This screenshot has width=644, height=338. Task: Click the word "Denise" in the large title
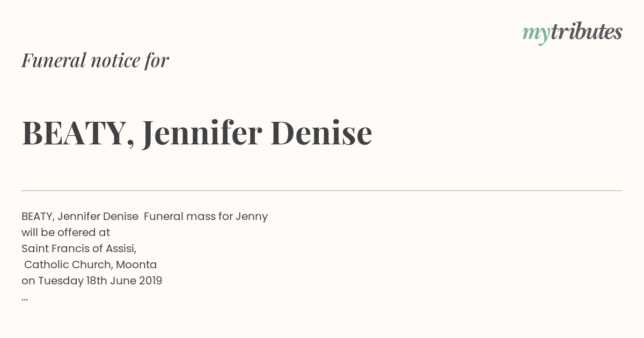point(321,133)
